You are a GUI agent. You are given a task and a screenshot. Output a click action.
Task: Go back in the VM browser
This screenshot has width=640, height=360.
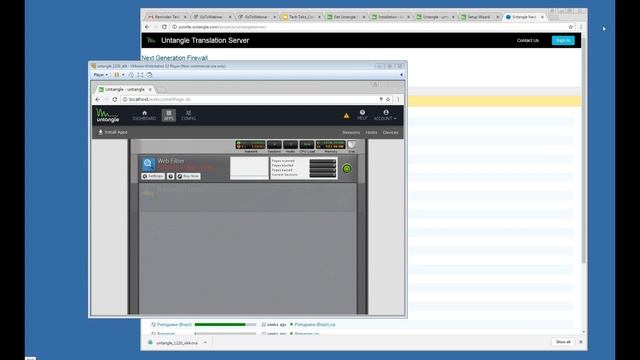98,99
